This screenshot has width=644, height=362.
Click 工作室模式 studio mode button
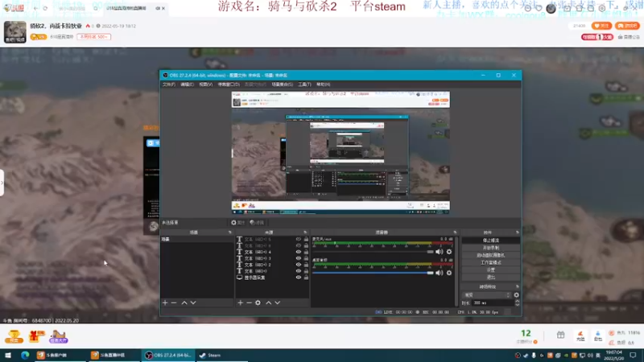pos(490,262)
